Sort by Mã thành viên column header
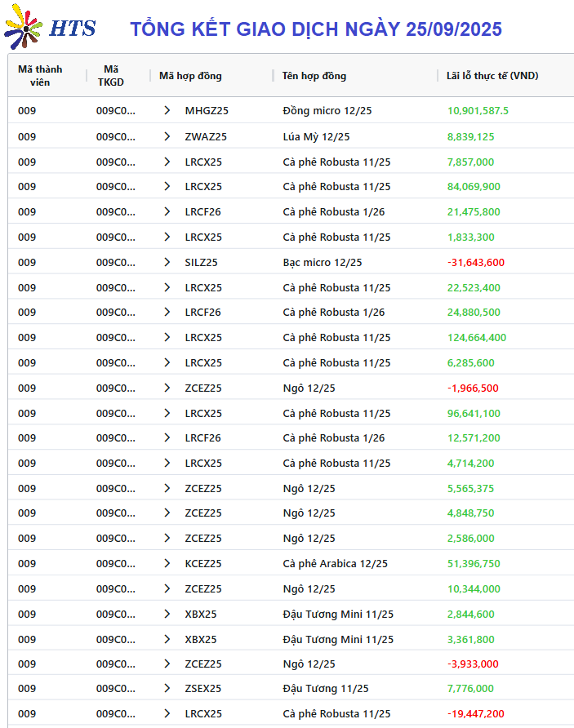 (x=40, y=76)
